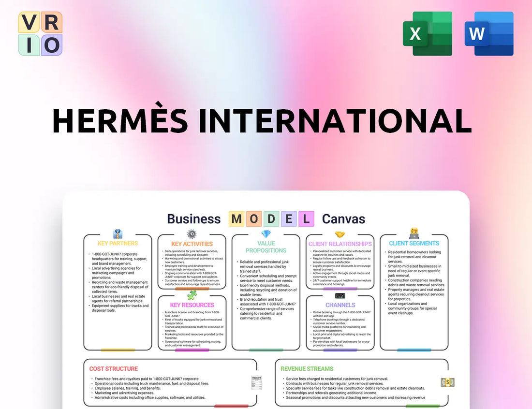Click the puzzle piece icon above Key Resources

[192, 295]
